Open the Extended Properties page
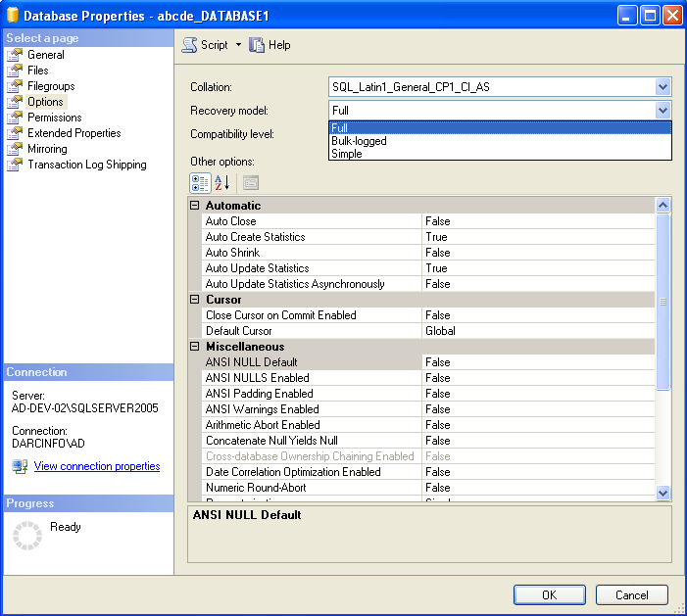 coord(74,133)
